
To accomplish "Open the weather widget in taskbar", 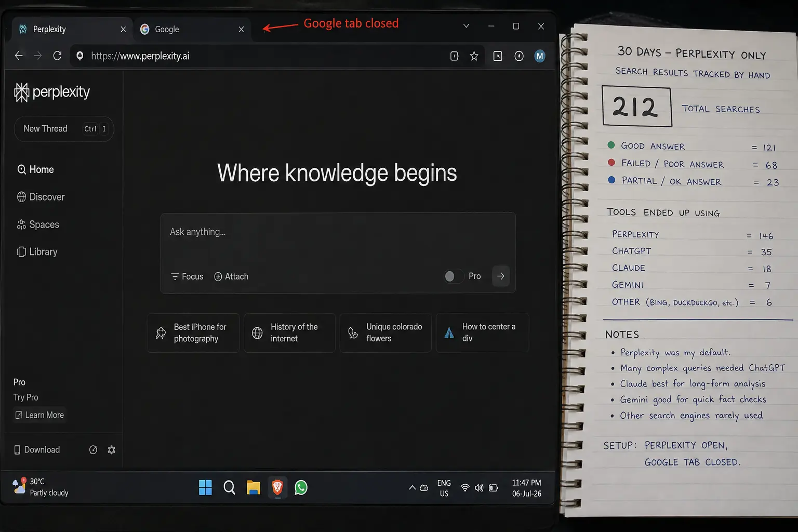I will coord(41,487).
